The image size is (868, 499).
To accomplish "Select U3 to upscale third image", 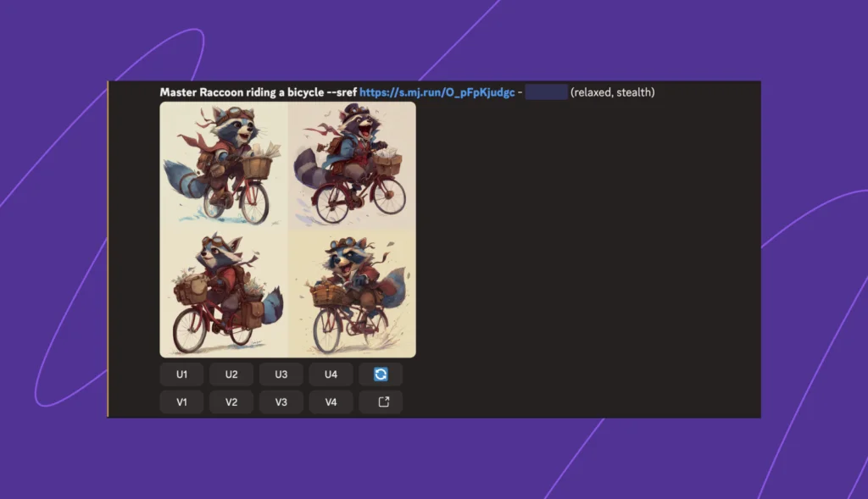I will click(x=281, y=374).
